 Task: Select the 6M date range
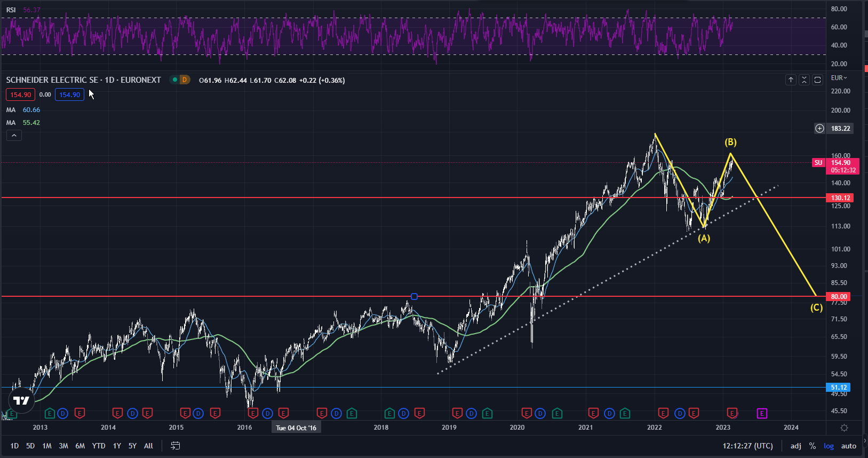80,446
